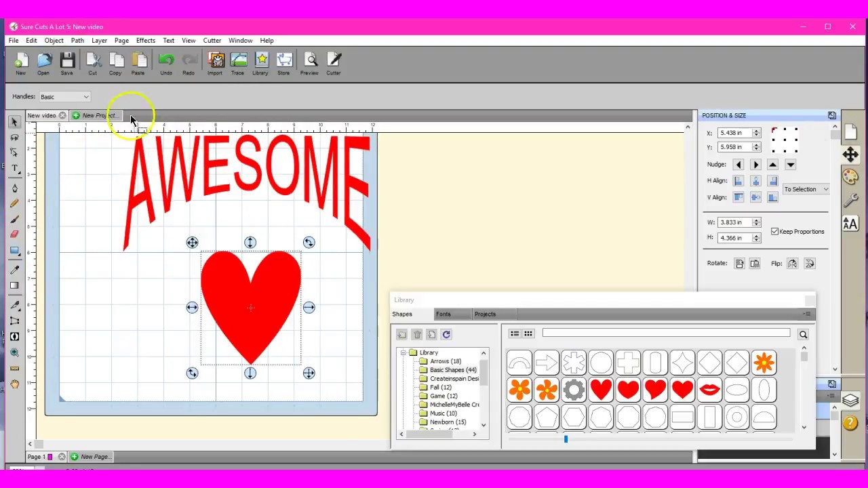The image size is (868, 488).
Task: Click the library search magnifier button
Action: [x=803, y=334]
